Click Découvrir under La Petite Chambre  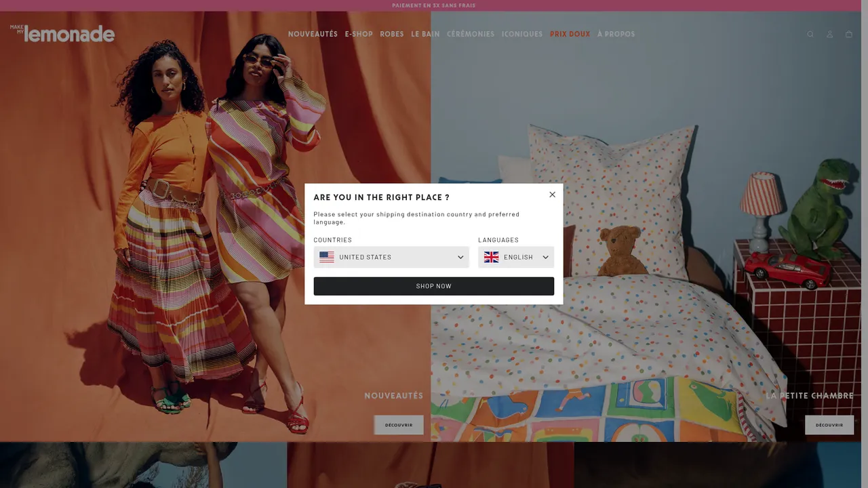click(829, 425)
